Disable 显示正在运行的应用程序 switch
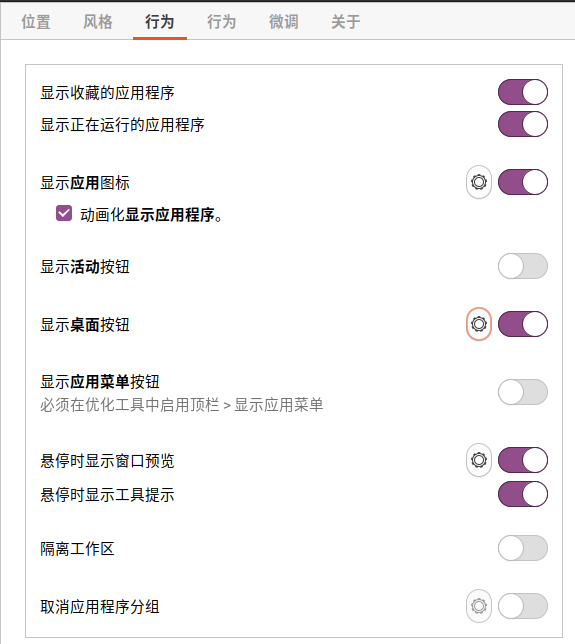 pyautogui.click(x=523, y=124)
